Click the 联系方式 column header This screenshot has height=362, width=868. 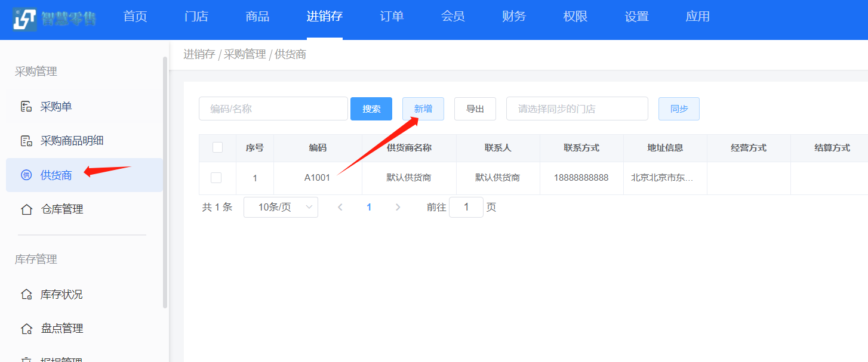(x=581, y=148)
